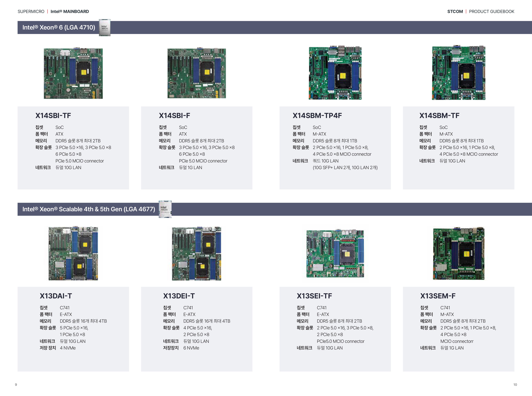This screenshot has height=396, width=532.
Task: Click the STCOM header text
Action: [455, 11]
